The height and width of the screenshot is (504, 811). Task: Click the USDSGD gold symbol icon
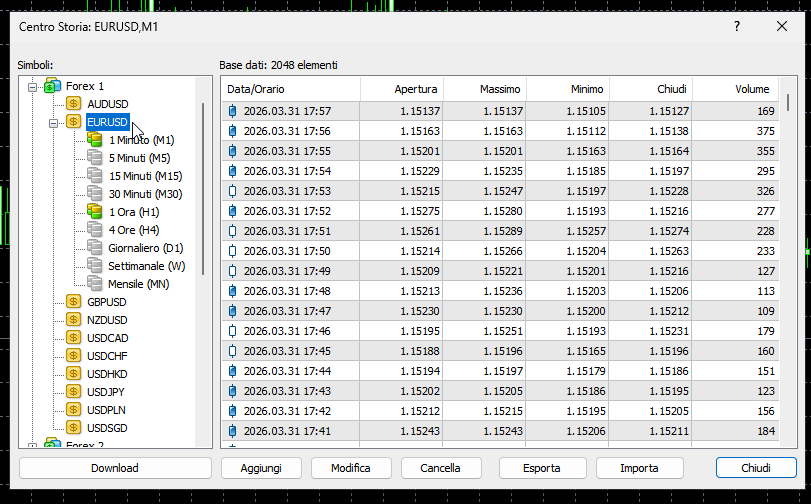73,427
